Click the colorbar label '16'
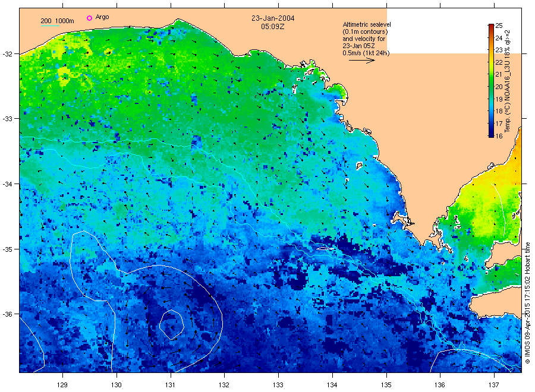 (x=499, y=136)
